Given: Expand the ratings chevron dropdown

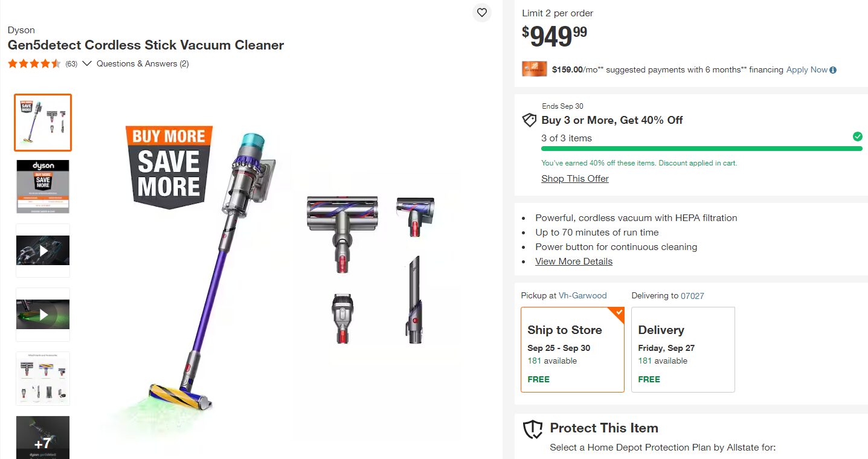Looking at the screenshot, I should [x=87, y=63].
